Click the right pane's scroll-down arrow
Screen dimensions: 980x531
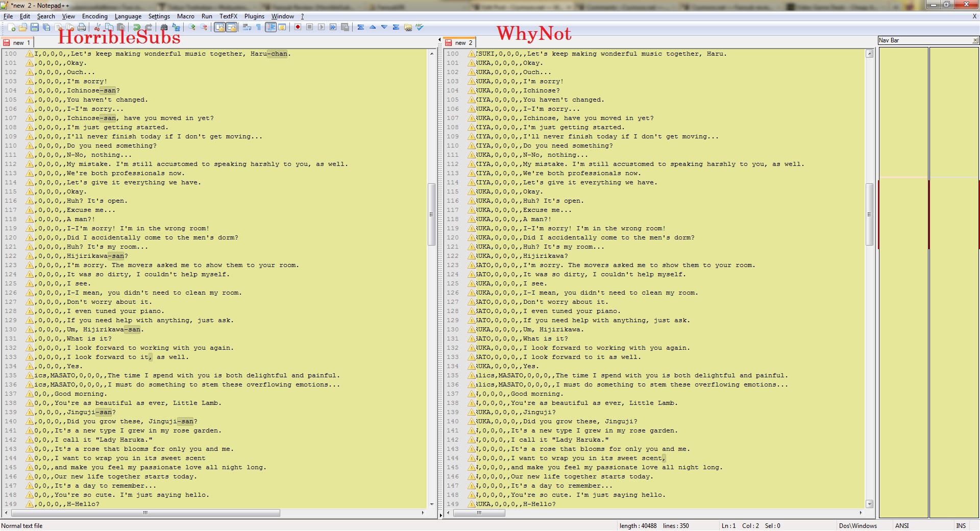click(870, 504)
